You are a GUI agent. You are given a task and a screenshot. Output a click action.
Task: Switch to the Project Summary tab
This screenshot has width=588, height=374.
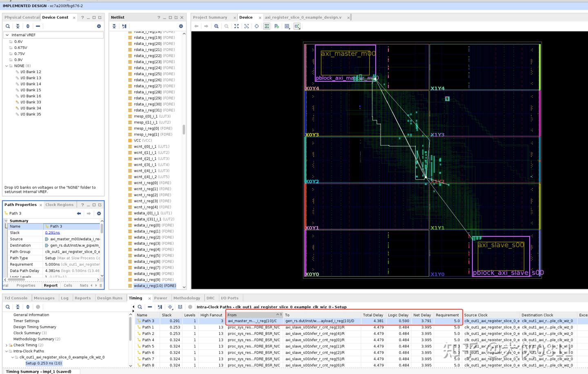click(210, 17)
